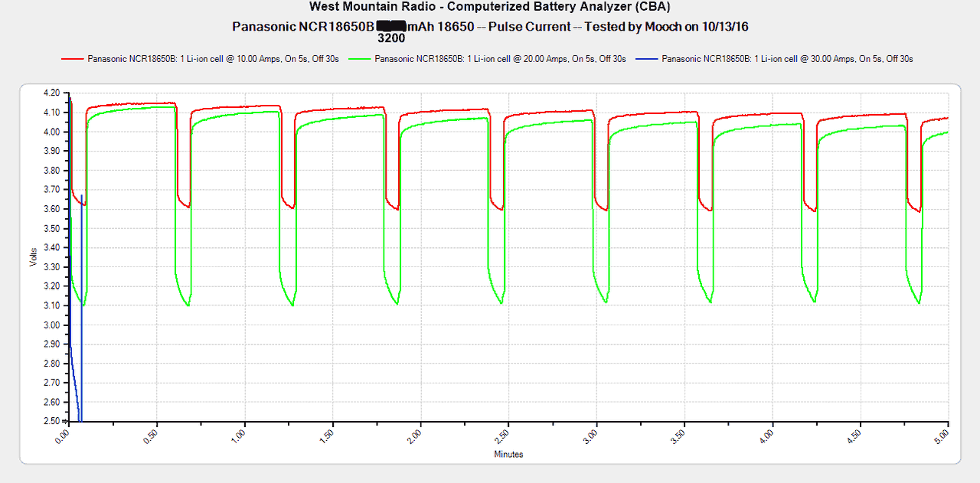Click the 3.60 tick on the Volts axis
The width and height of the screenshot is (980, 483).
(x=51, y=209)
